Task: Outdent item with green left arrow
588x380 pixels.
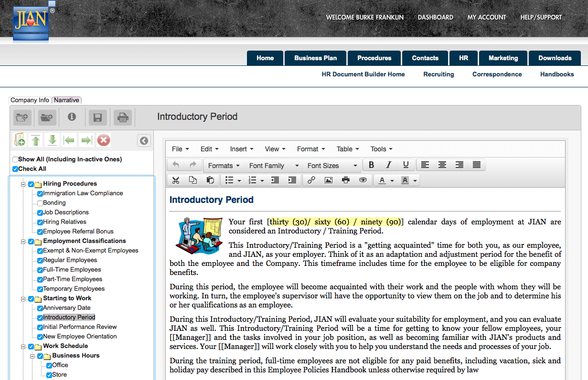Action: click(70, 140)
